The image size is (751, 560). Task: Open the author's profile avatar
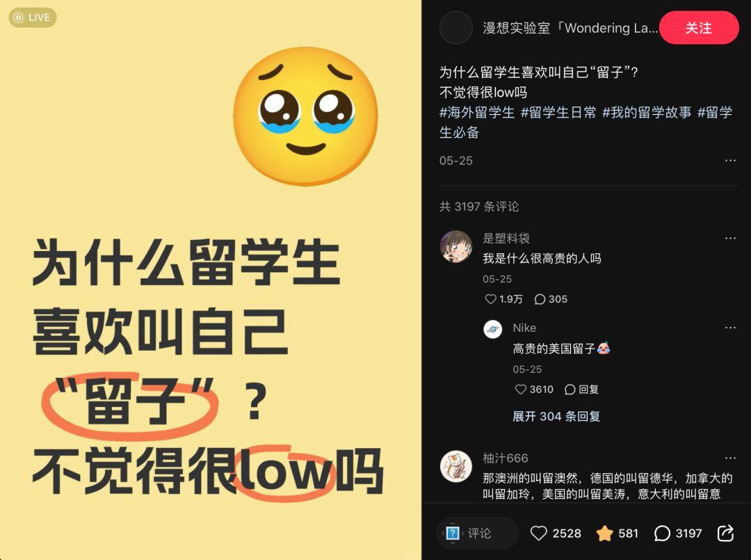tap(456, 28)
